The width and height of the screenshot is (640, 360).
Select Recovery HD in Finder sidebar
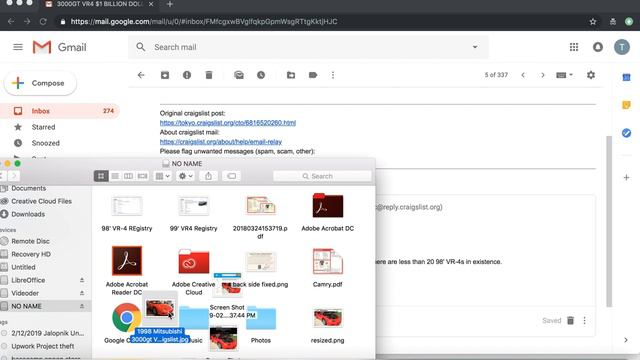coord(31,254)
